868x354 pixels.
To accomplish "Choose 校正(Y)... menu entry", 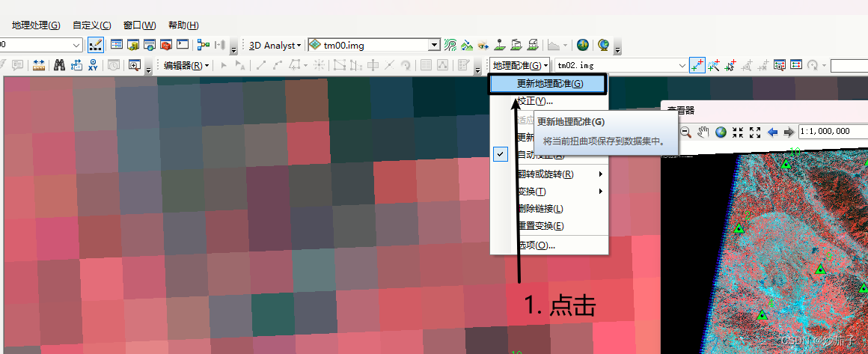I will 549,101.
